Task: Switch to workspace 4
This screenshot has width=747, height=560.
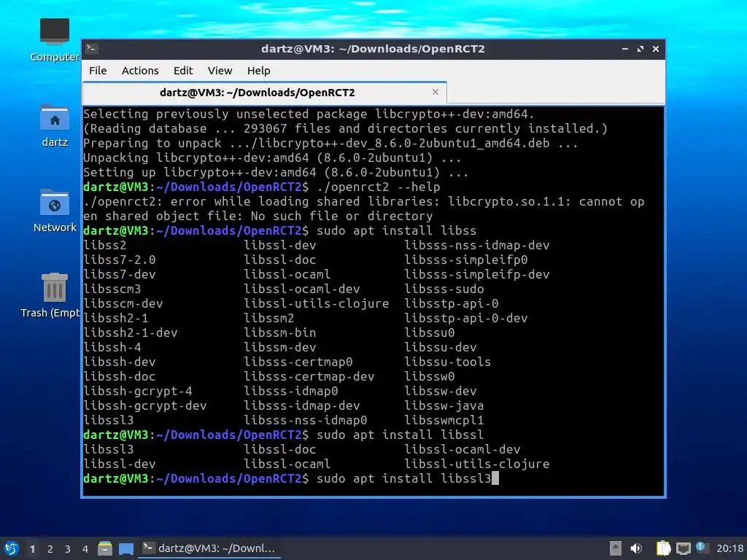Action: (x=85, y=549)
